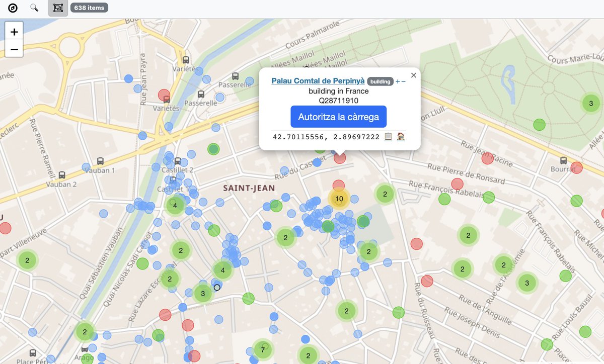The height and width of the screenshot is (364, 604).
Task: Click the Bourrat bus stop icon
Action: (x=563, y=160)
